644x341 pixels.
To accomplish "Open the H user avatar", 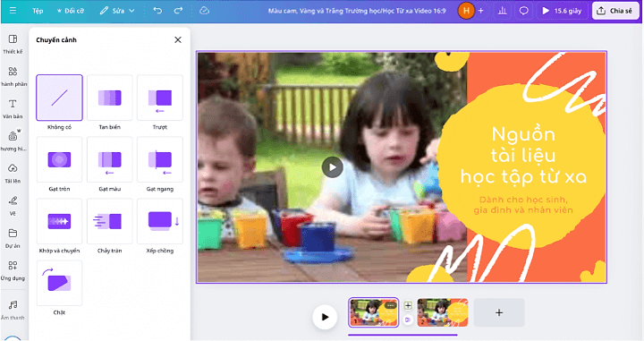I will 466,11.
